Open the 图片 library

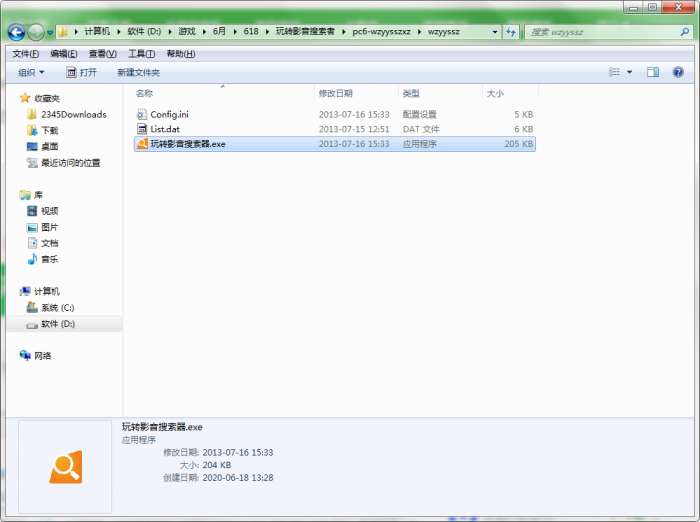[x=50, y=227]
